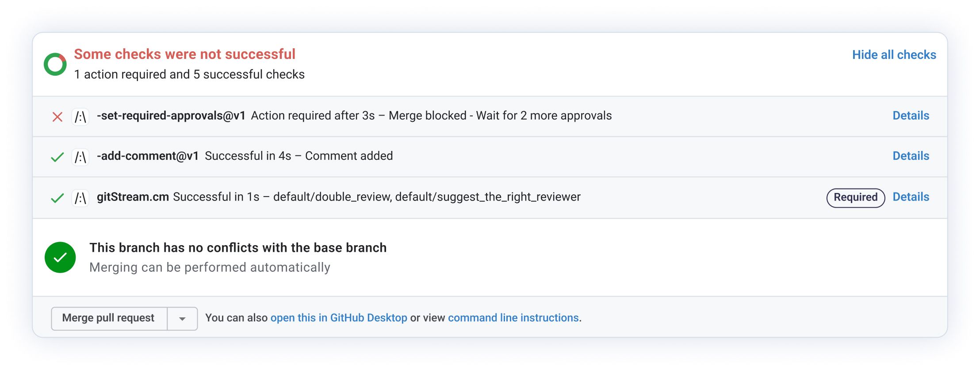Open this in GitHub Desktop link
The height and width of the screenshot is (370, 980).
339,318
